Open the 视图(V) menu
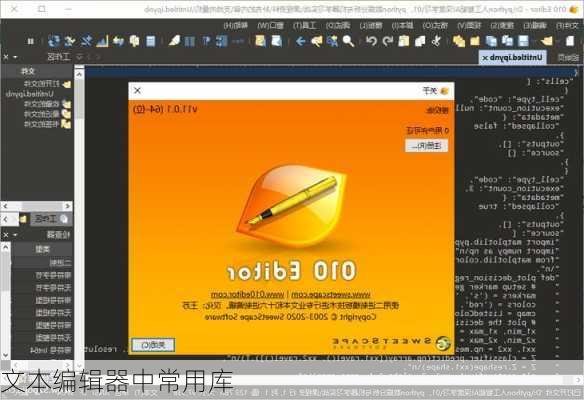584x400 pixels. click(x=469, y=25)
